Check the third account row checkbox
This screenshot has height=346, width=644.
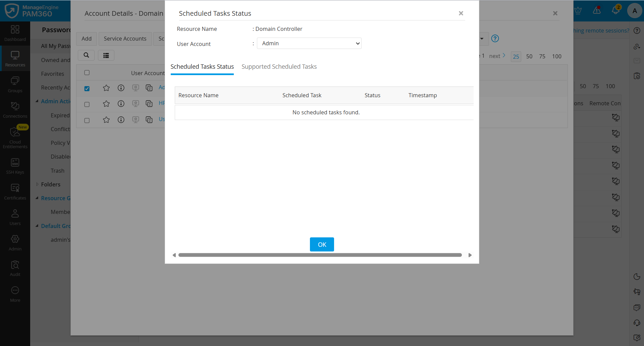[x=87, y=120]
